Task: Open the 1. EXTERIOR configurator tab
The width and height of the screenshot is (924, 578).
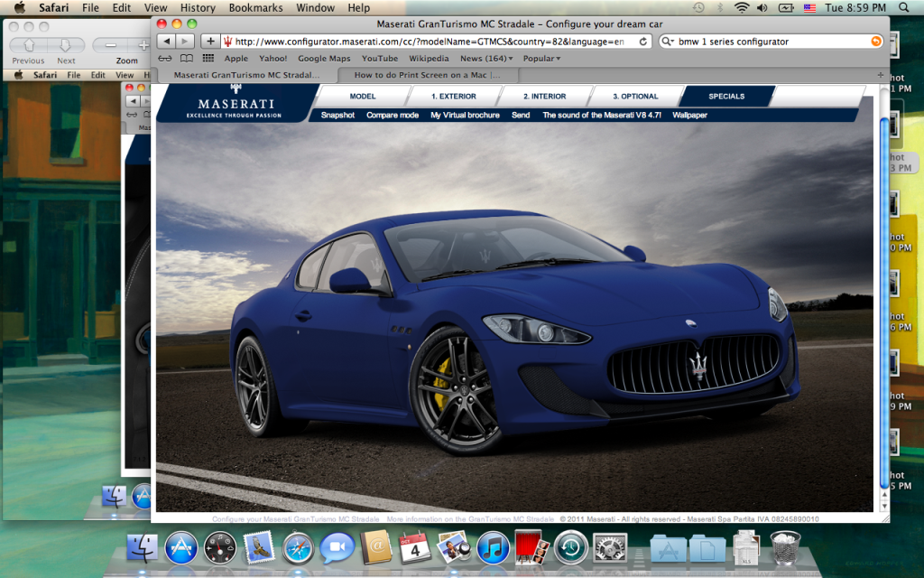Action: (x=454, y=96)
